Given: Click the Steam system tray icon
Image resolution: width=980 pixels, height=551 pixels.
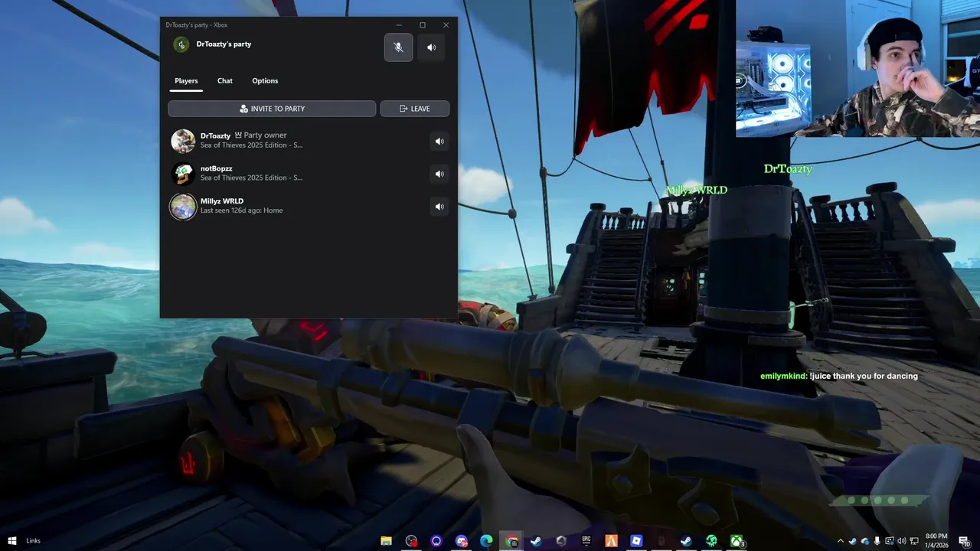Looking at the screenshot, I should (852, 541).
